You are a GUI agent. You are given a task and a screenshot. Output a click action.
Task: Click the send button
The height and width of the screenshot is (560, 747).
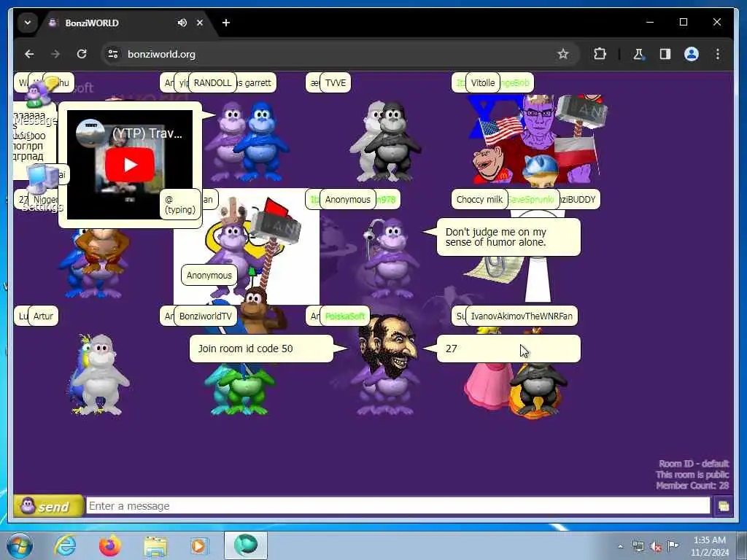tap(48, 506)
